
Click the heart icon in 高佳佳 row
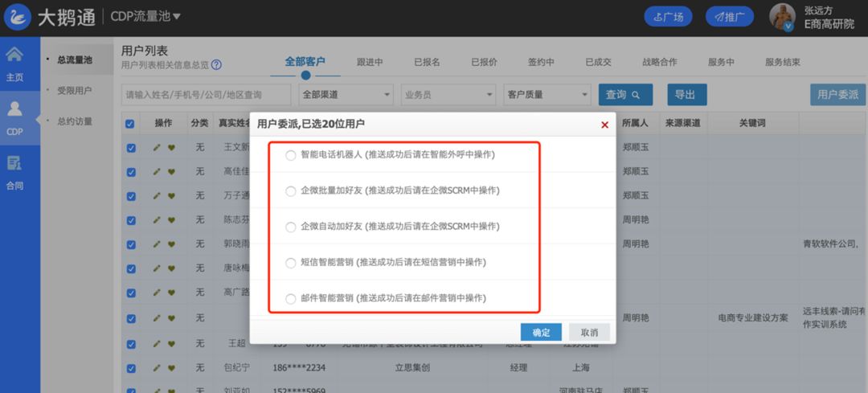tap(171, 172)
